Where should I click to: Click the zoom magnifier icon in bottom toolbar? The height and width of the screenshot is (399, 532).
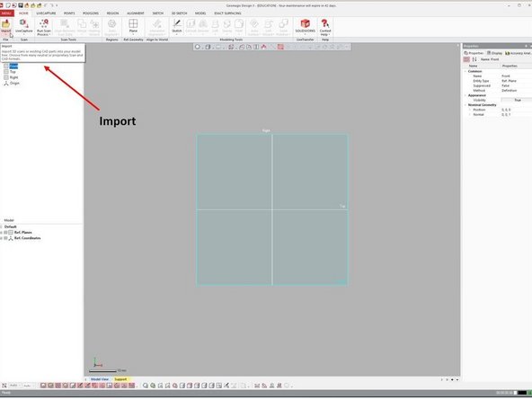pyautogui.click(x=146, y=386)
